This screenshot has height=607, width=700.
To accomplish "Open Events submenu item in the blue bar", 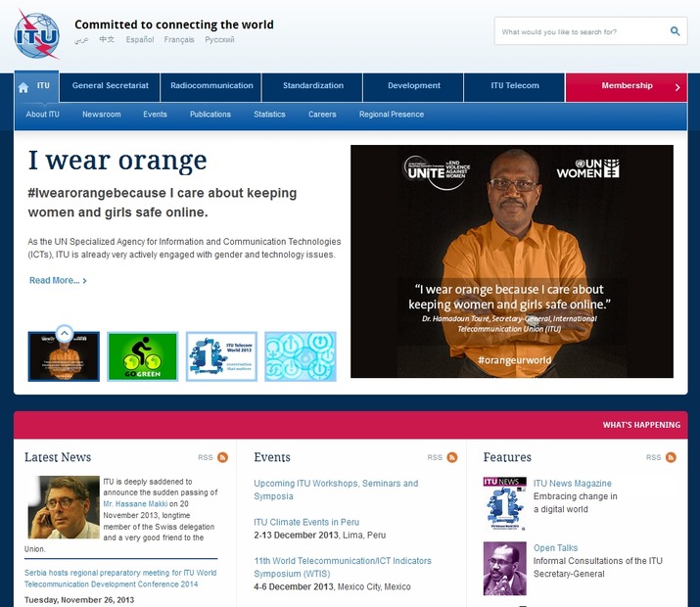I will 155,115.
